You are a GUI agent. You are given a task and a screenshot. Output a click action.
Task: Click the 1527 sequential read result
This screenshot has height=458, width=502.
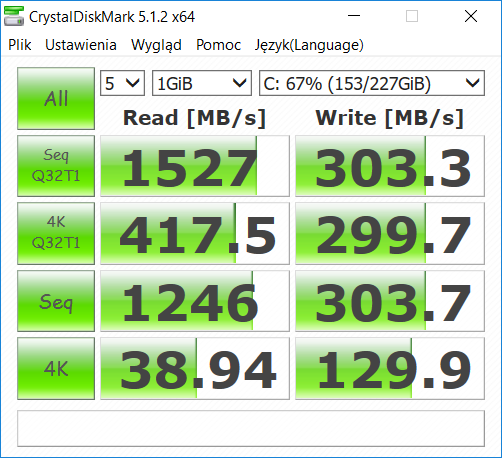tap(195, 166)
